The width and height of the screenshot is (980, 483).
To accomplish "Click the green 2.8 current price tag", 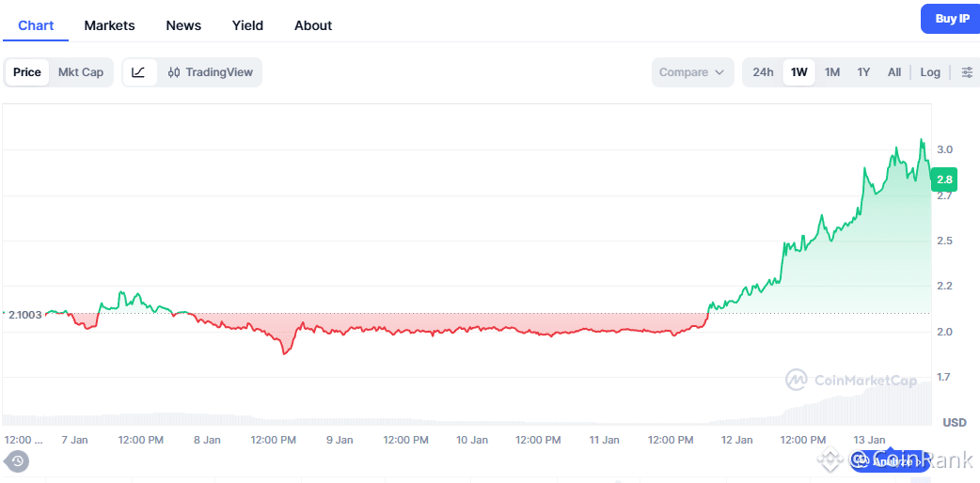I will tap(944, 179).
